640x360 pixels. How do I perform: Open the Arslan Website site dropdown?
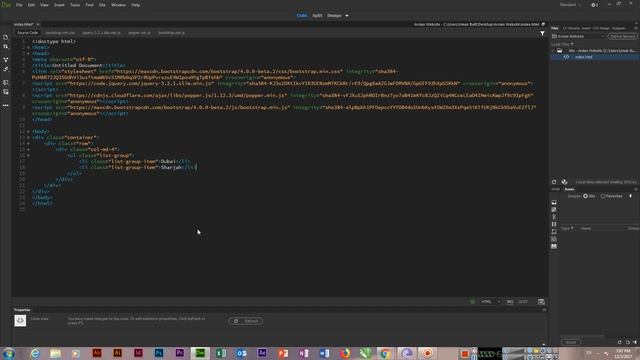(578, 36)
